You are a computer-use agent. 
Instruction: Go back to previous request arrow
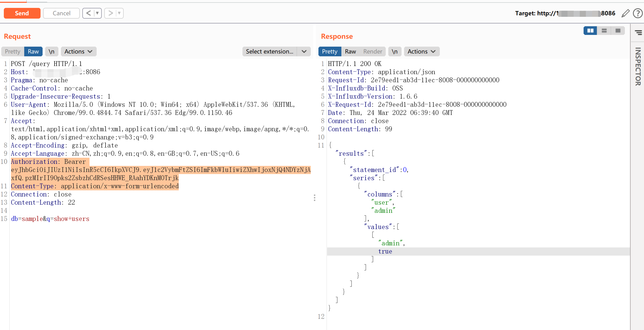[88, 13]
